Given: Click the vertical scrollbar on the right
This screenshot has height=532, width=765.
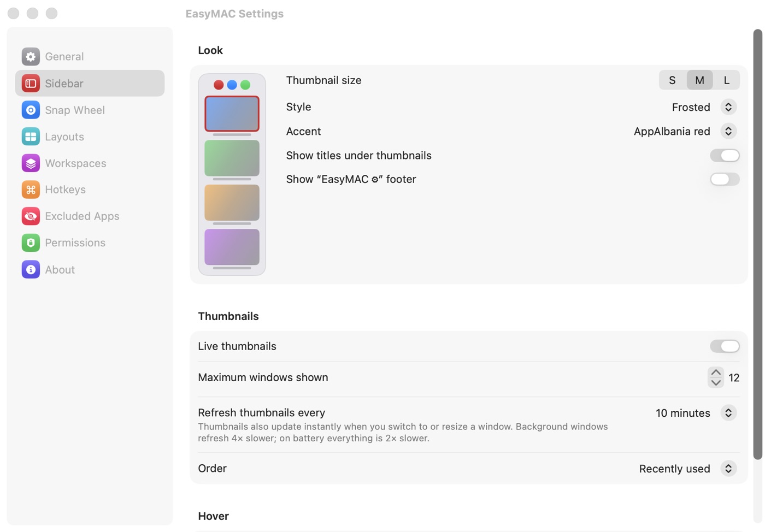Looking at the screenshot, I should pyautogui.click(x=757, y=245).
